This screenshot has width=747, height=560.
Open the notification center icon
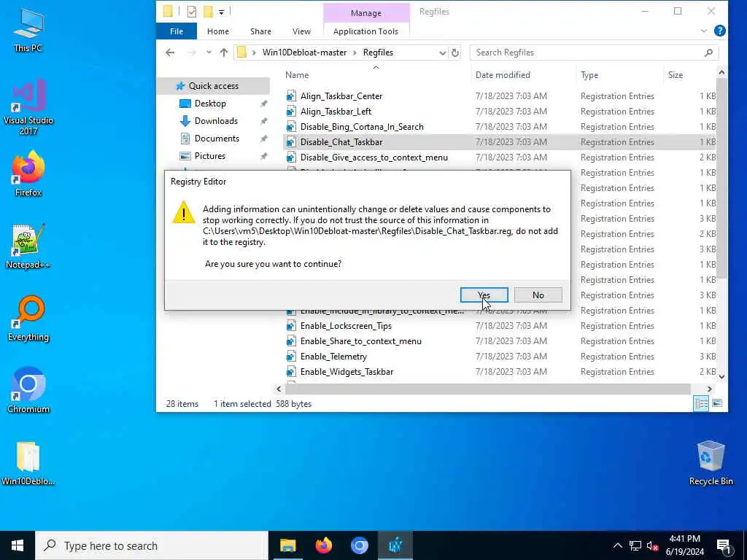723,545
